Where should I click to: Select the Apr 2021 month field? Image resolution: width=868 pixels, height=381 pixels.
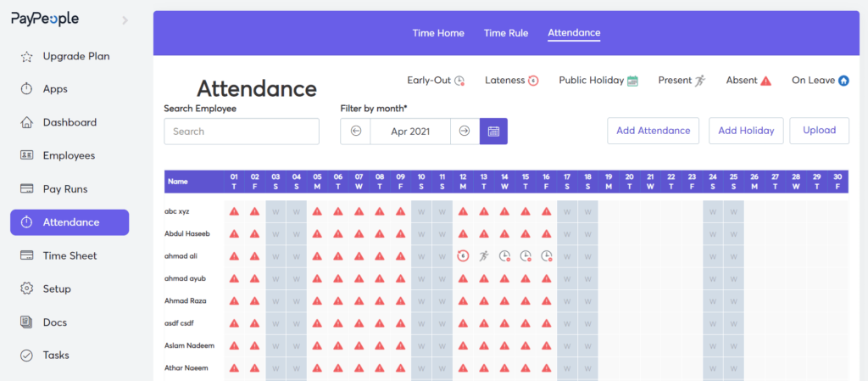(410, 132)
